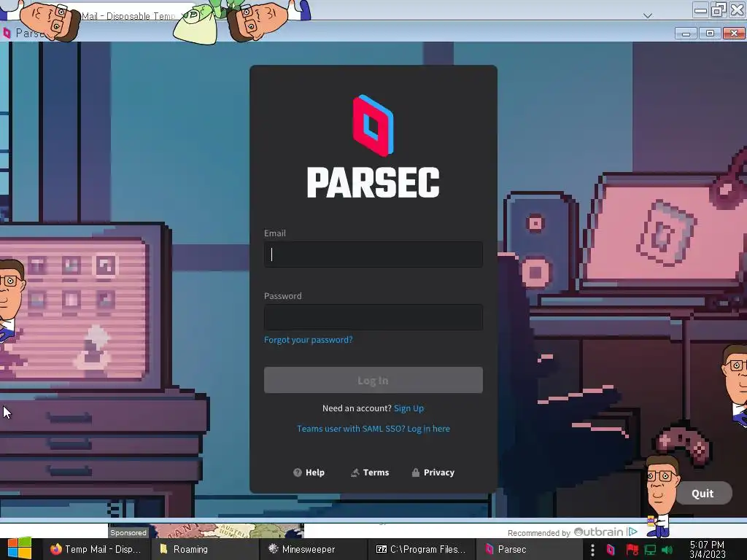Screen dimensions: 747x560
Task: Click the network monitor tray icon
Action: tap(650, 550)
